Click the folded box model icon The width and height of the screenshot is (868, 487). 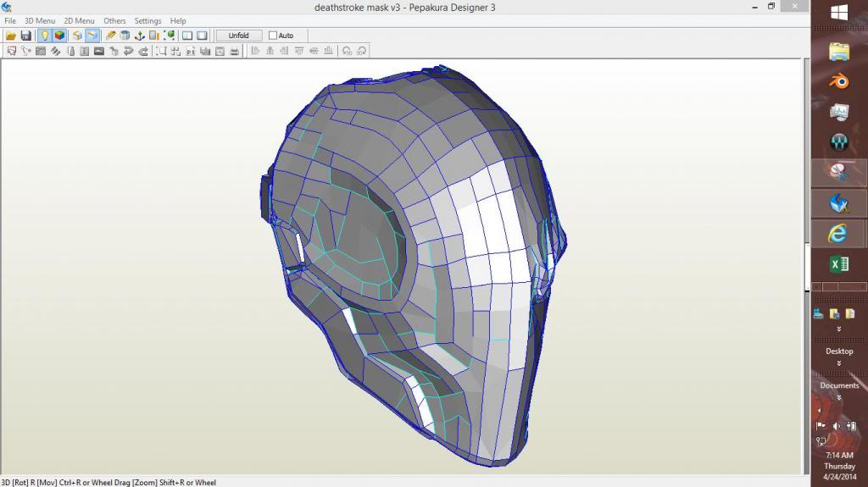coord(77,36)
